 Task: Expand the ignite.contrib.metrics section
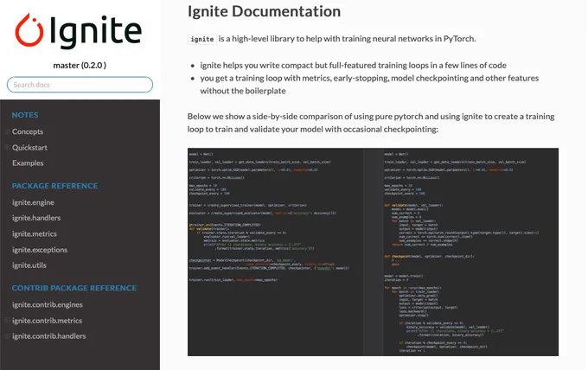(7, 321)
